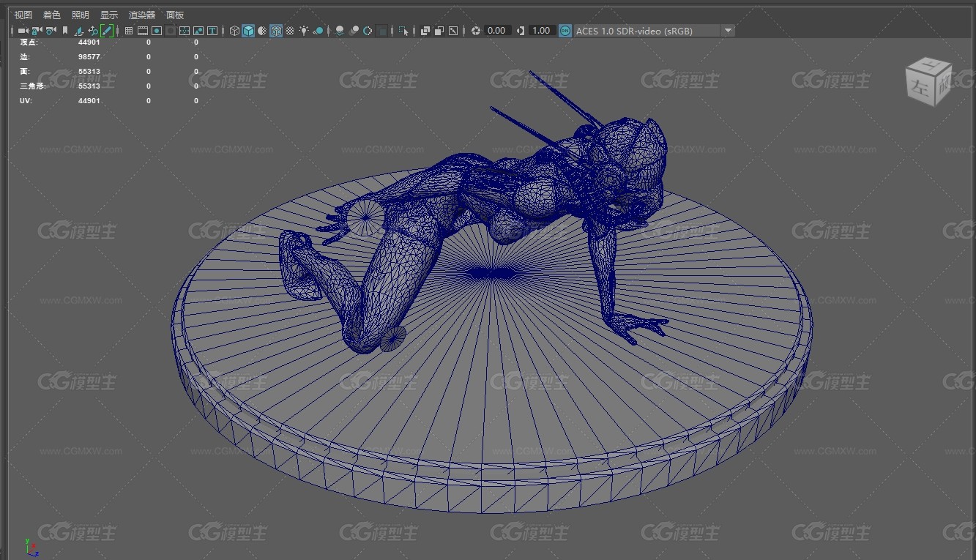Open the Camera Attributes icon
This screenshot has height=560, width=976.
click(51, 31)
